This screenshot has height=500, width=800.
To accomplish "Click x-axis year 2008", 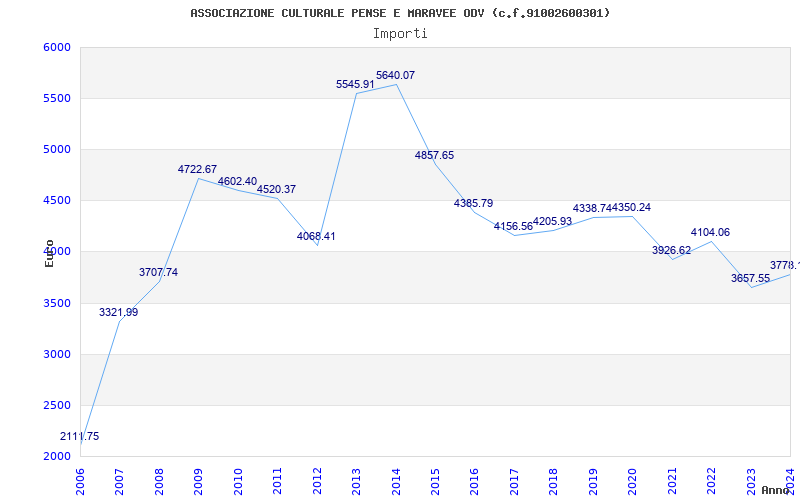I will point(159,482).
